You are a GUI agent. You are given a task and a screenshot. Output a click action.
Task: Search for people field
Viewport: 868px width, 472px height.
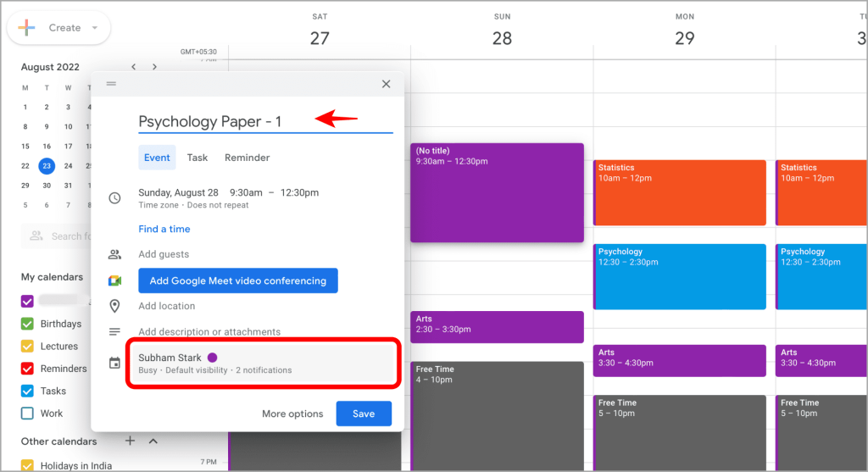(x=57, y=236)
